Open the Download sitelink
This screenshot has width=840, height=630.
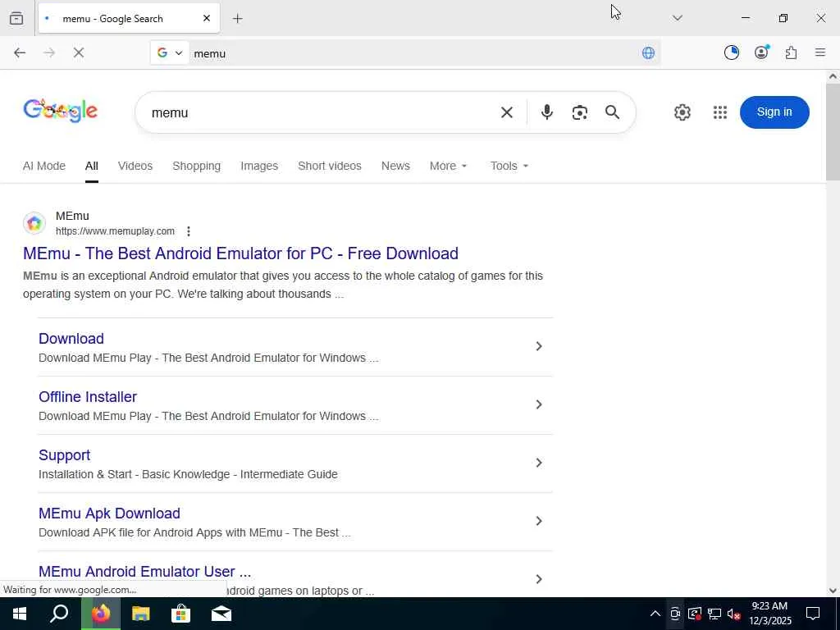pyautogui.click(x=71, y=339)
